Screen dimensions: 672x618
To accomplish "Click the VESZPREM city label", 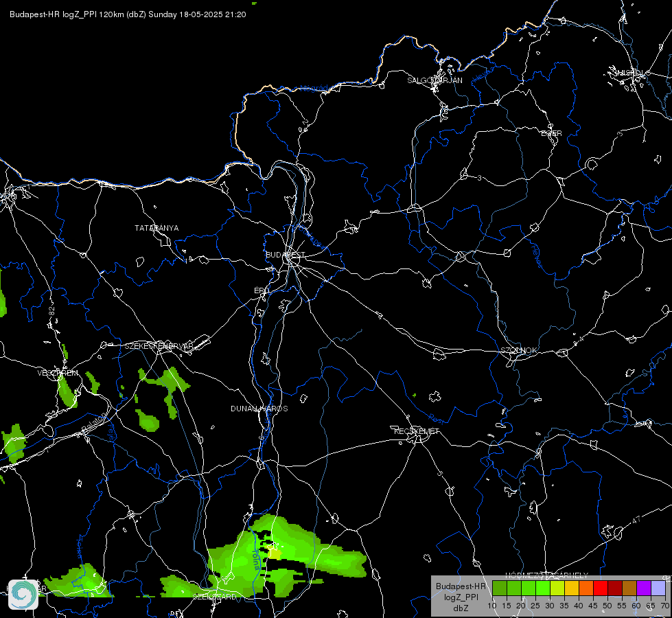I will [x=58, y=373].
